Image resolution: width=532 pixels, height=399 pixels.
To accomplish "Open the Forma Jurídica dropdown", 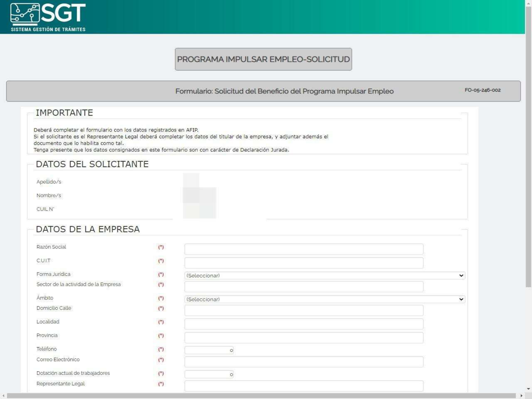I will [x=325, y=276].
